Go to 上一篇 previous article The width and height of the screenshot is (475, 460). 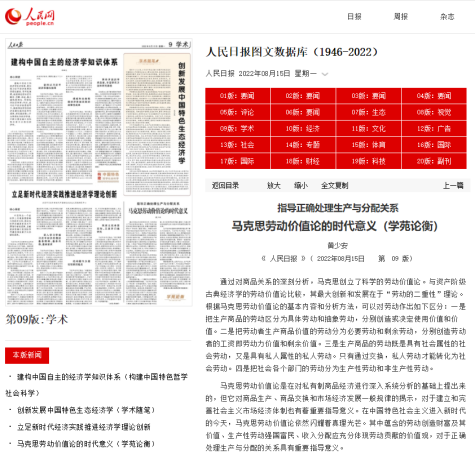[x=453, y=186]
